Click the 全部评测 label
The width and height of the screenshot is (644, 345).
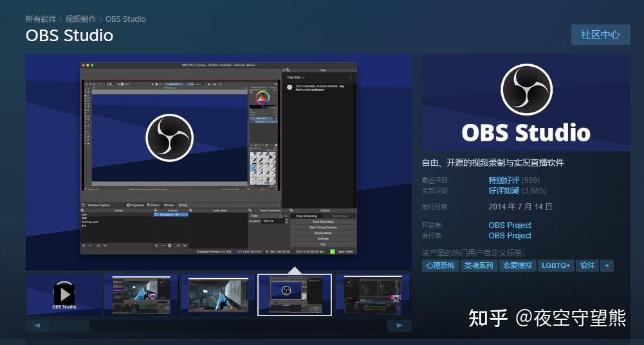pos(436,190)
